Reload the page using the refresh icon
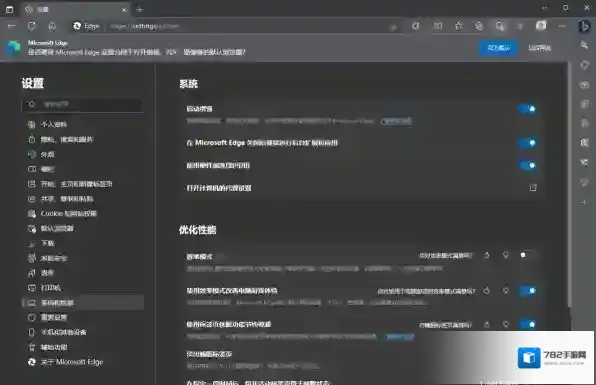The image size is (596, 385). (x=32, y=26)
